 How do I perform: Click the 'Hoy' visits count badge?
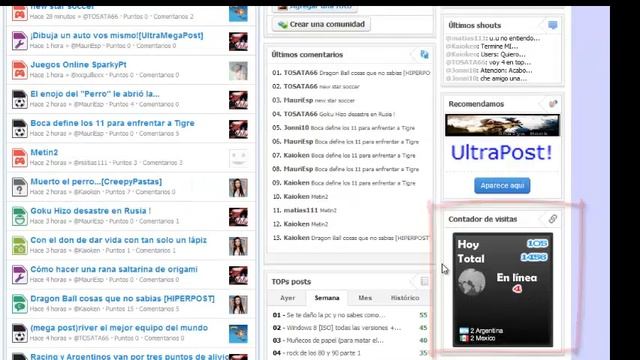(x=537, y=244)
